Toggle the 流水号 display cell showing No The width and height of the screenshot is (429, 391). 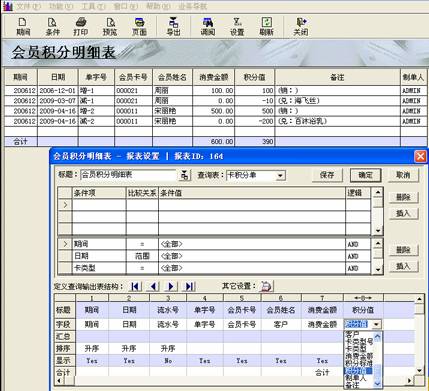[x=168, y=361]
